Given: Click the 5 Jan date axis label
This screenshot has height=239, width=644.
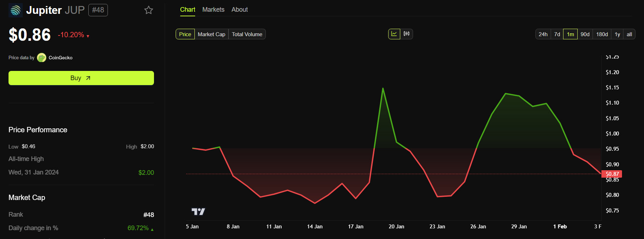Looking at the screenshot, I should [192, 226].
